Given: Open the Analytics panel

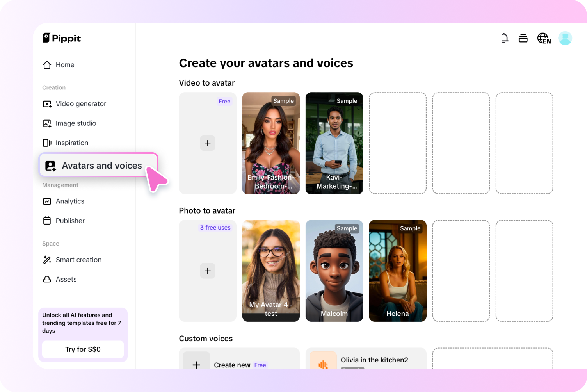Looking at the screenshot, I should 70,201.
